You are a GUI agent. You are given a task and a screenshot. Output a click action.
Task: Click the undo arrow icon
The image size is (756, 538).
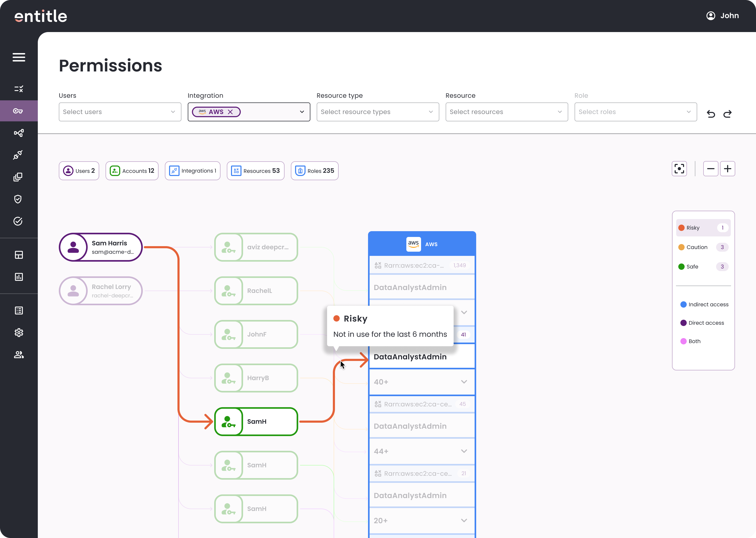coord(711,114)
